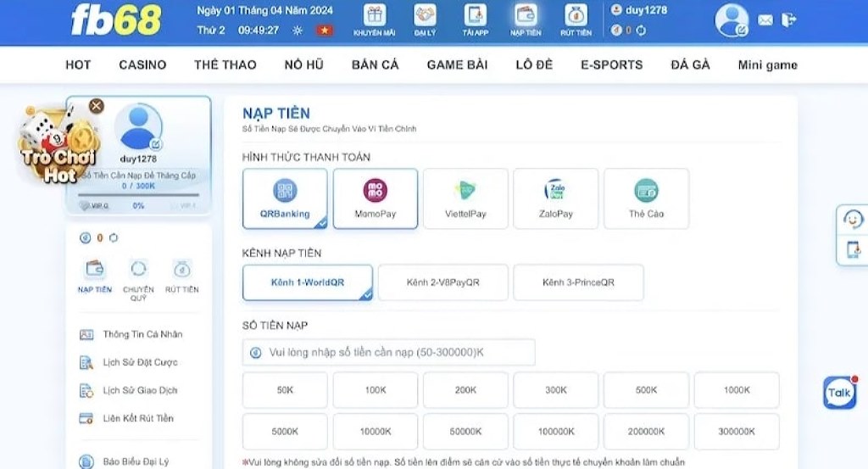Viewport: 868px width, 469px height.
Task: Choose the 500K amount
Action: coord(647,390)
